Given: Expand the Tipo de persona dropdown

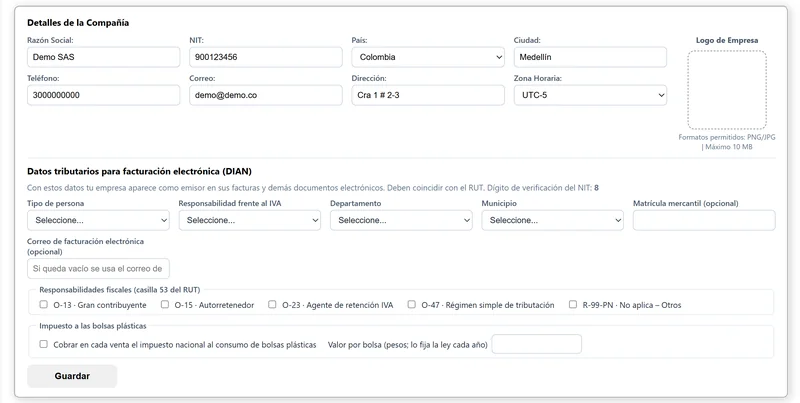Looking at the screenshot, I should 98,220.
